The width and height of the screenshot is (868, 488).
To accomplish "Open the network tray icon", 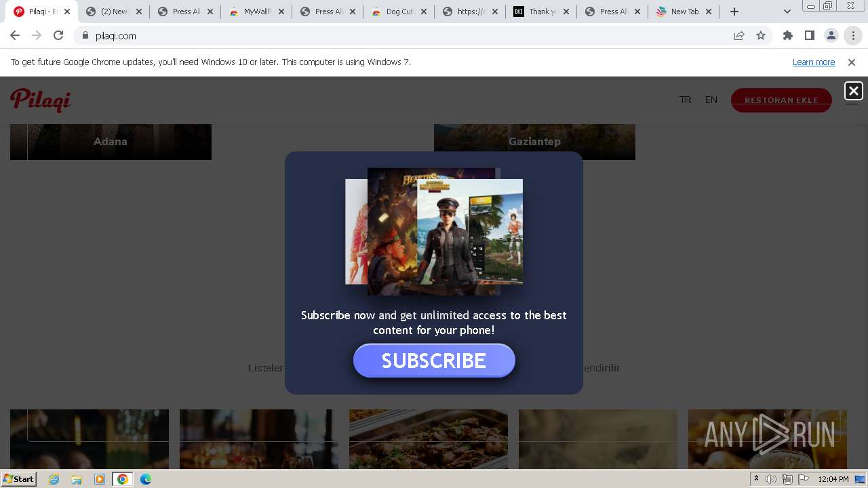I will [x=787, y=479].
